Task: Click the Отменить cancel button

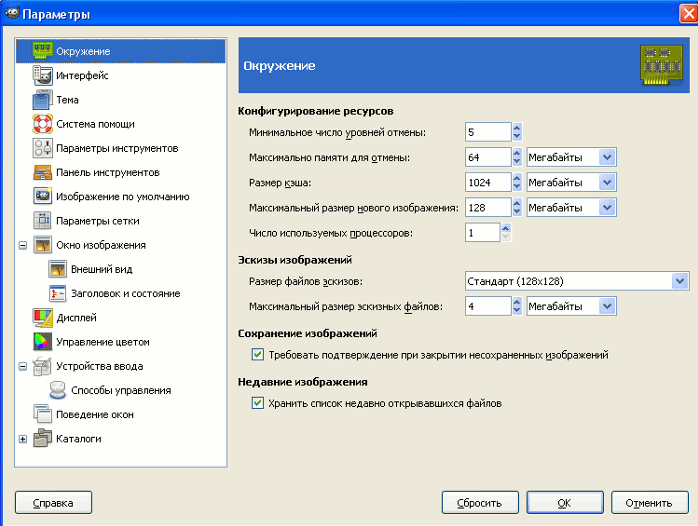Action: click(x=649, y=503)
